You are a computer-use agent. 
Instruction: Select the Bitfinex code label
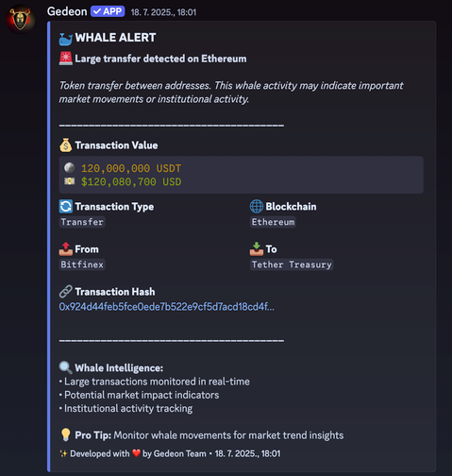coord(82,264)
